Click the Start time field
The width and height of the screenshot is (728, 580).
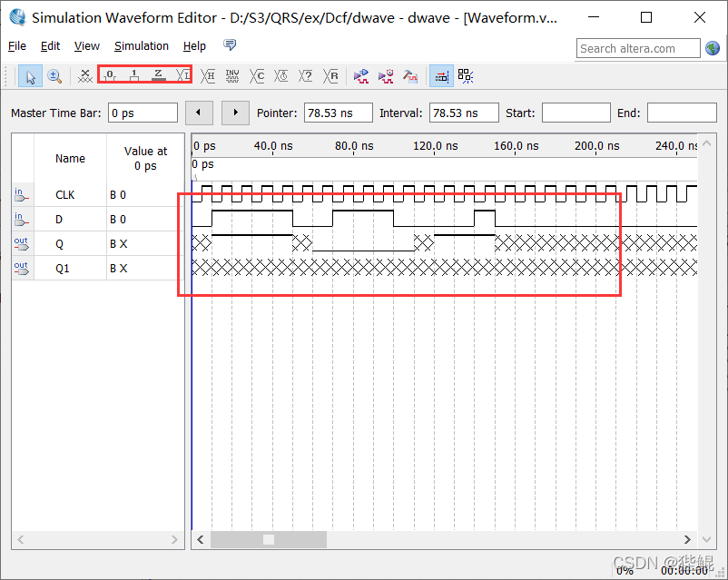pos(576,113)
